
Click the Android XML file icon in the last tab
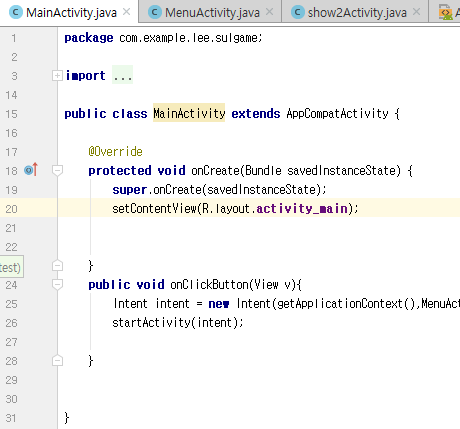445,12
